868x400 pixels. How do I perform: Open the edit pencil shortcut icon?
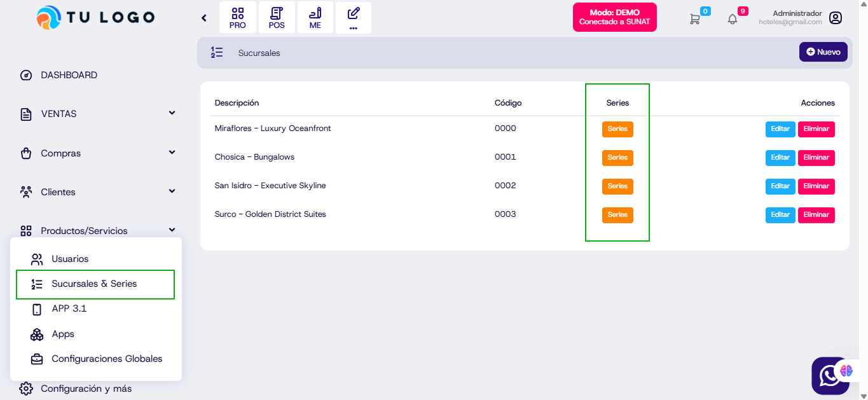(x=354, y=18)
